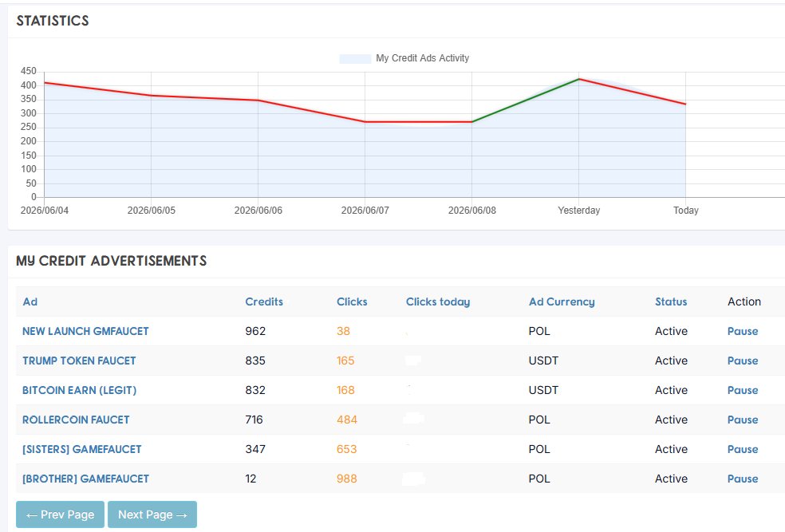This screenshot has height=532, width=785.
Task: Open the ROLLERCOIN FAUCET ad link
Action: pyautogui.click(x=76, y=420)
